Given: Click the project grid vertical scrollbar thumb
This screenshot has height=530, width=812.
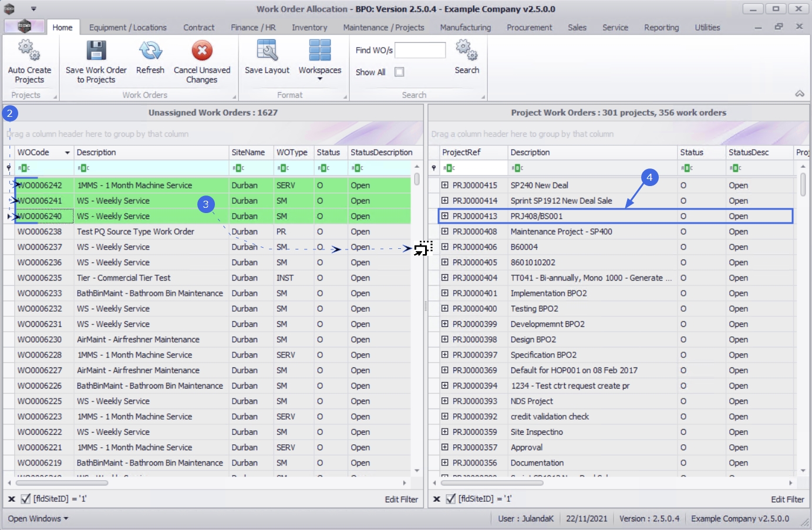Looking at the screenshot, I should [803, 184].
